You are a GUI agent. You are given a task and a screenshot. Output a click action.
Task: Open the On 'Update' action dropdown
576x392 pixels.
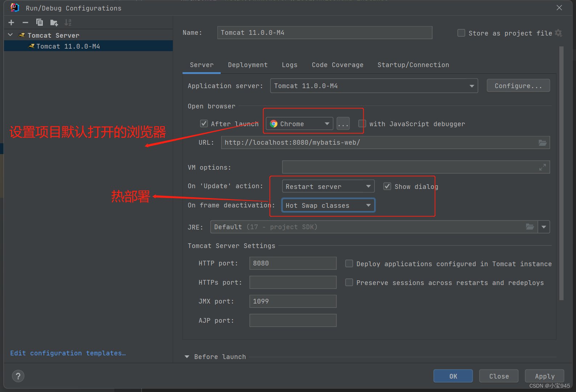pos(328,186)
